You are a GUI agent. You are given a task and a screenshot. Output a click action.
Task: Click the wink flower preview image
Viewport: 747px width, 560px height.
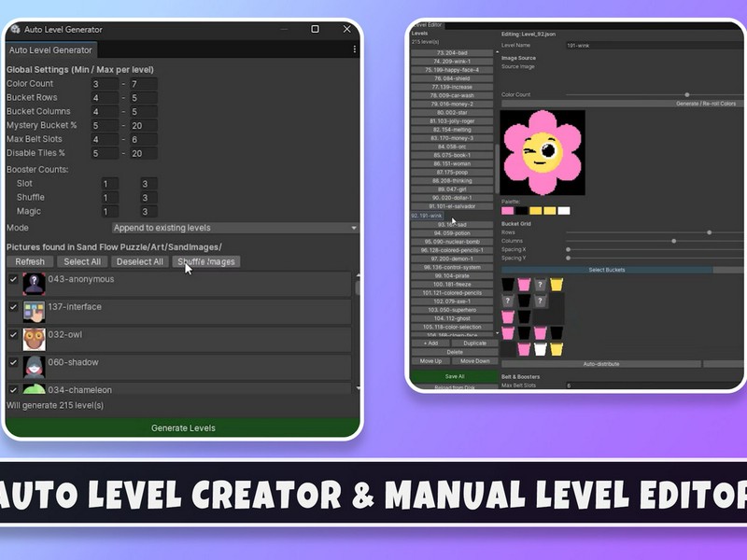pyautogui.click(x=543, y=152)
